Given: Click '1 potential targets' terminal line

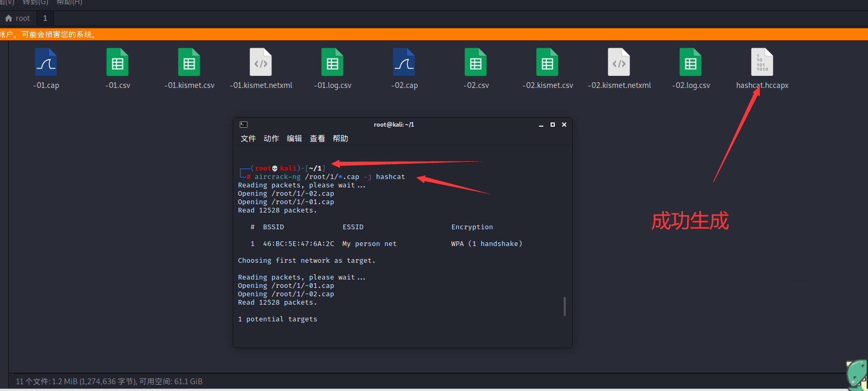Looking at the screenshot, I should click(x=278, y=319).
